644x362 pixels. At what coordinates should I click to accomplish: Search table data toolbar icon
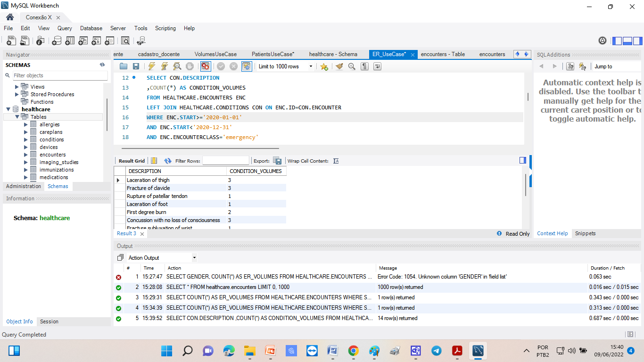[125, 41]
